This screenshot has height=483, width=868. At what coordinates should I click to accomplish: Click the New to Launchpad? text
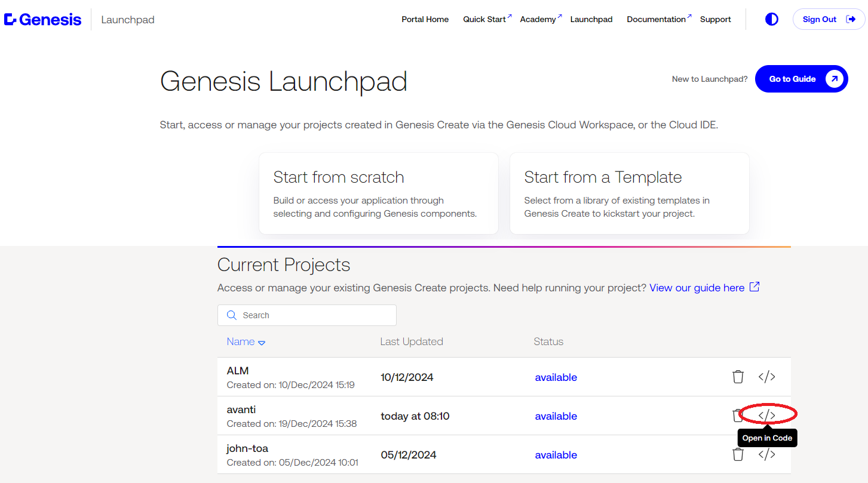(710, 79)
